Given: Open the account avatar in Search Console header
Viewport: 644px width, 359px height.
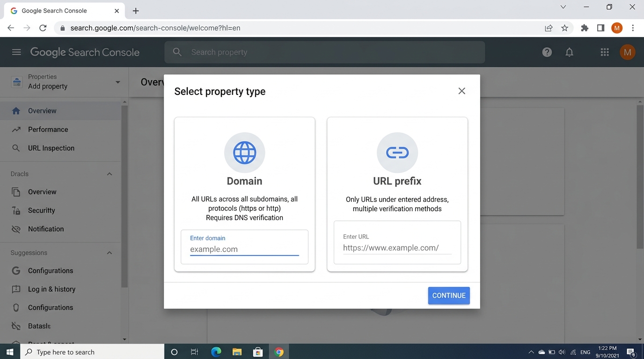Looking at the screenshot, I should click(627, 52).
